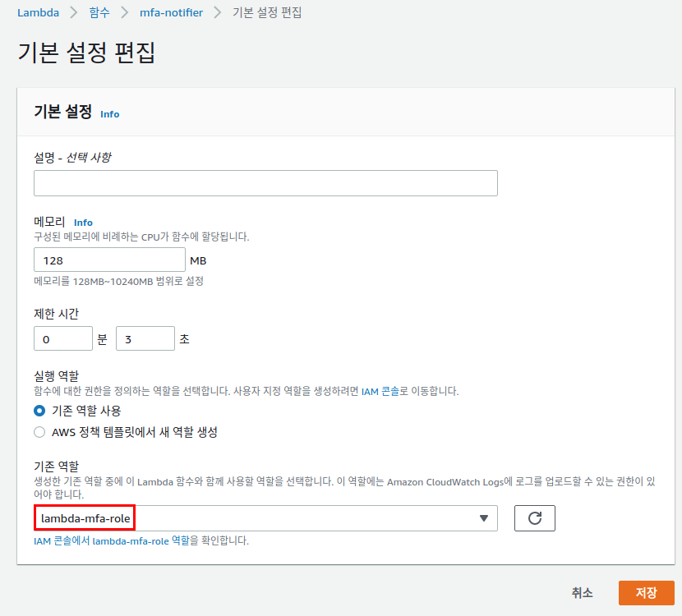
Task: Open the 함수 breadcrumb link
Action: click(99, 12)
